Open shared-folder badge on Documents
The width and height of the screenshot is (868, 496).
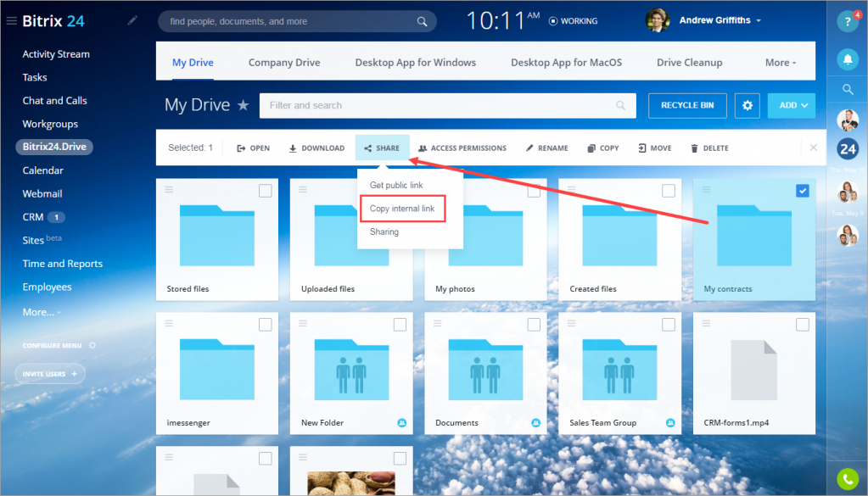pos(536,423)
